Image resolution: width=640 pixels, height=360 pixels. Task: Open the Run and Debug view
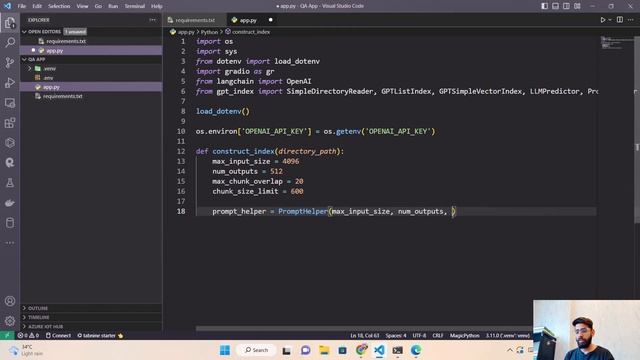coord(10,82)
